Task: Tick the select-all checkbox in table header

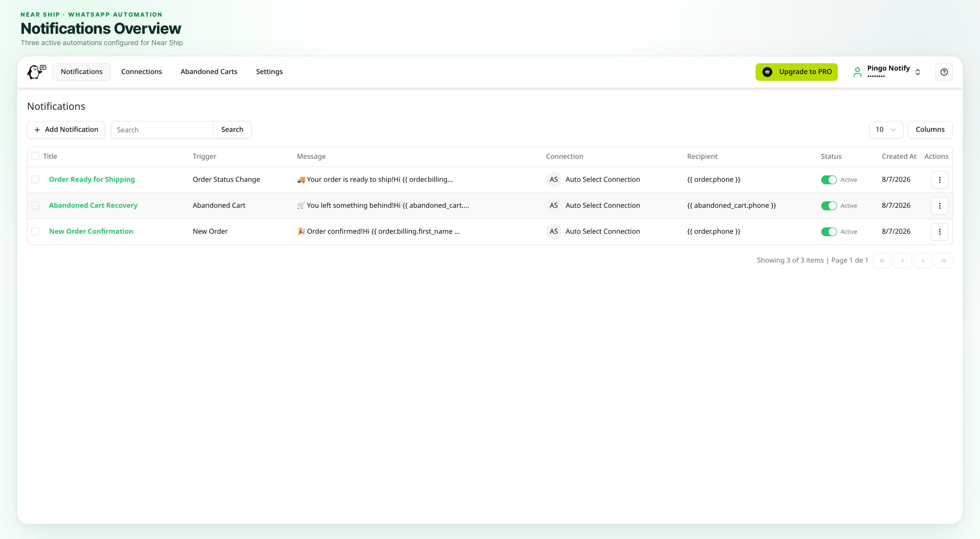Action: point(35,156)
